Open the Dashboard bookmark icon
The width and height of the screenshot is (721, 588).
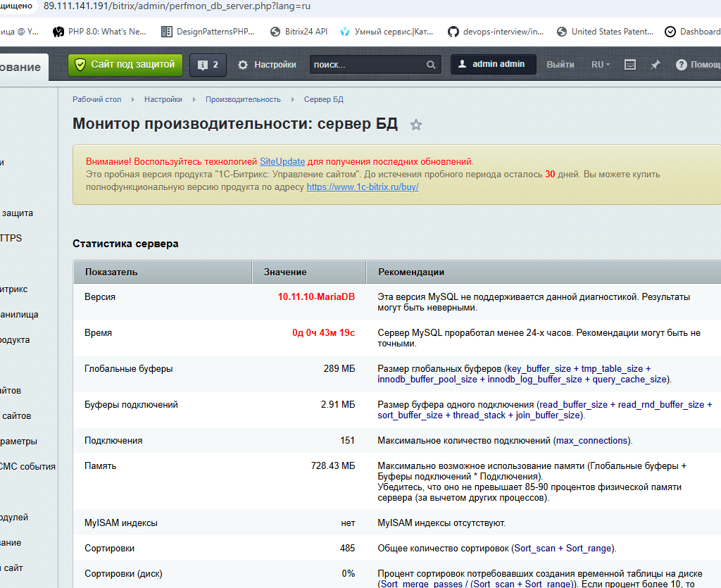(x=670, y=32)
